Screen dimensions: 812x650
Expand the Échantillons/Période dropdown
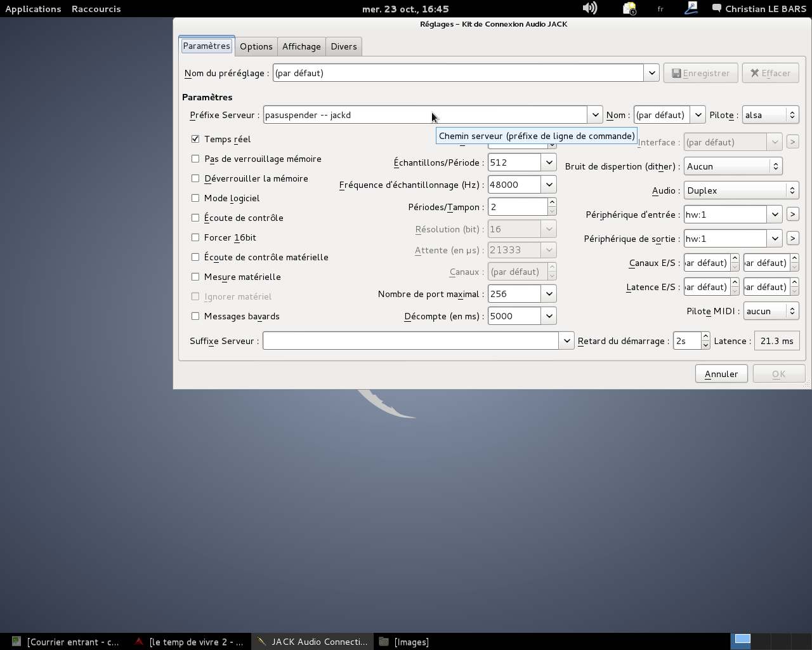click(549, 162)
